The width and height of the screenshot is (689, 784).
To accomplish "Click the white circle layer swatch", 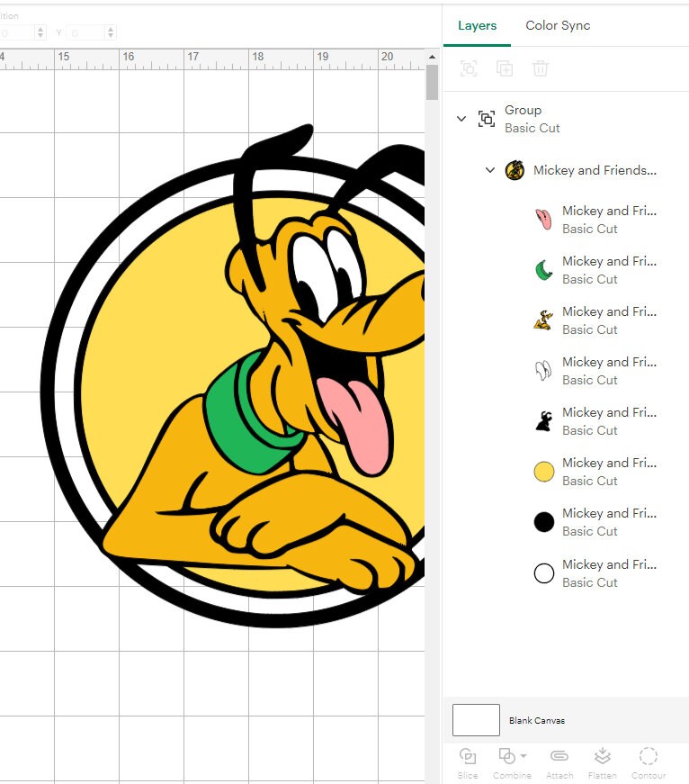I will coord(543,573).
